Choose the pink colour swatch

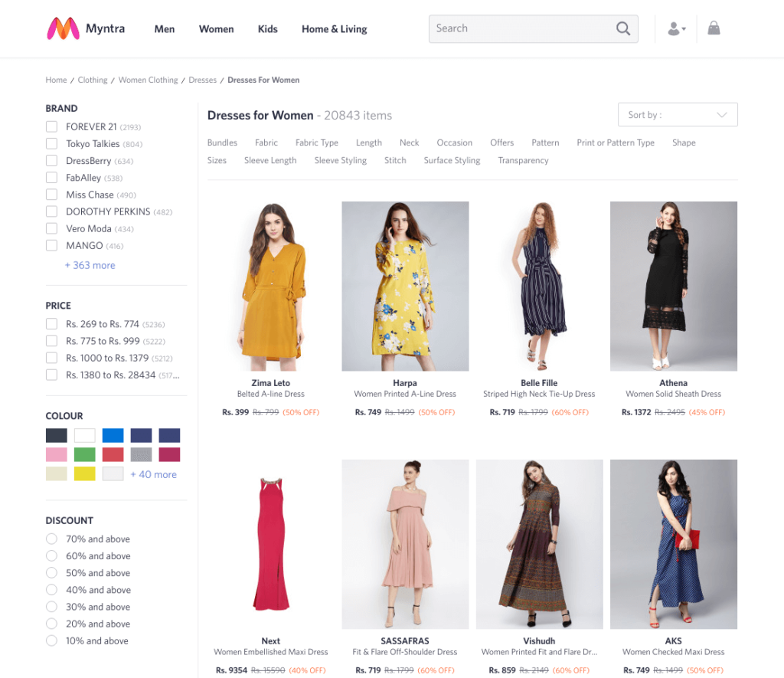[57, 454]
